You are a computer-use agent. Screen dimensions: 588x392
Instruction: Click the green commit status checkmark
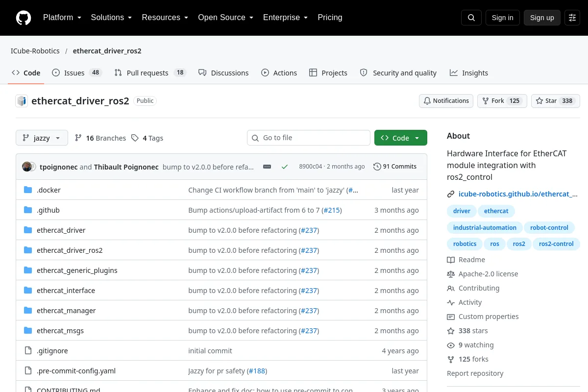[285, 167]
